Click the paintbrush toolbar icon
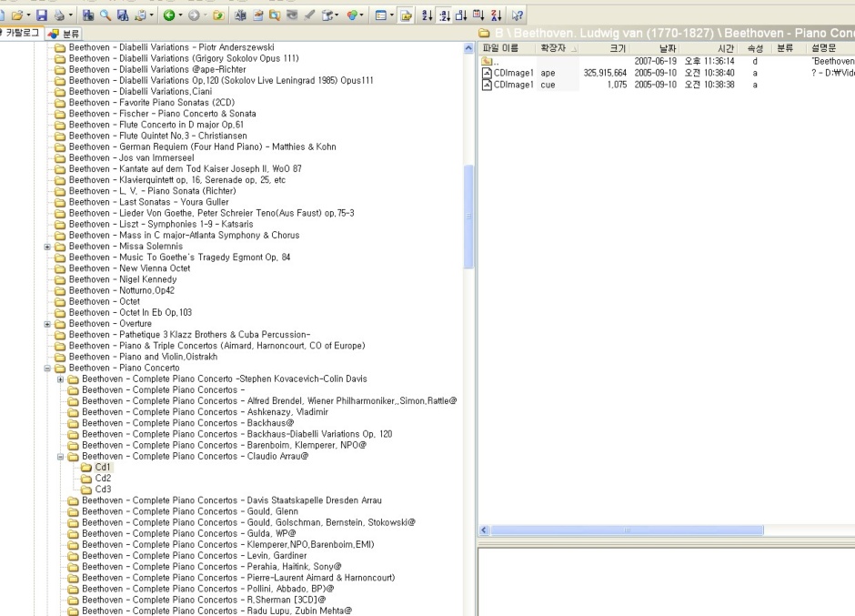This screenshot has height=616, width=855. coord(310,15)
